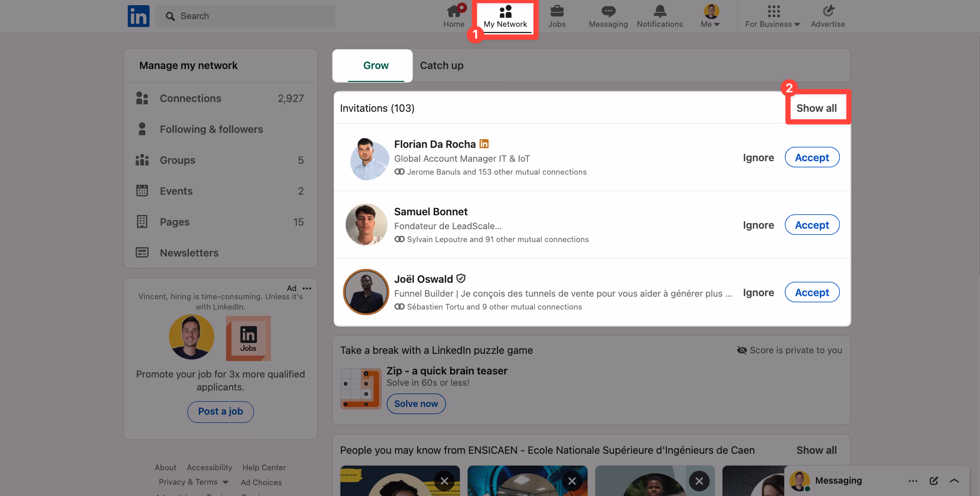
Task: Open Connections in Manage my network
Action: 221,98
